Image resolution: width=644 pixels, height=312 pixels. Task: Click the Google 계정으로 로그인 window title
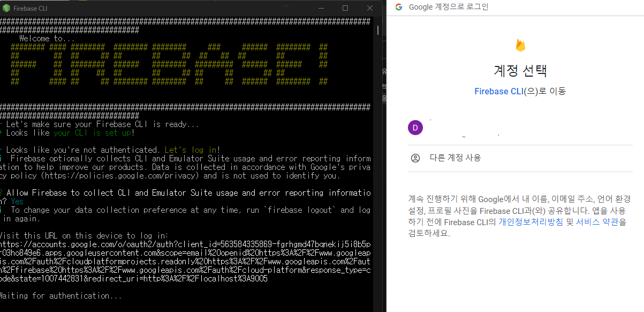(449, 7)
